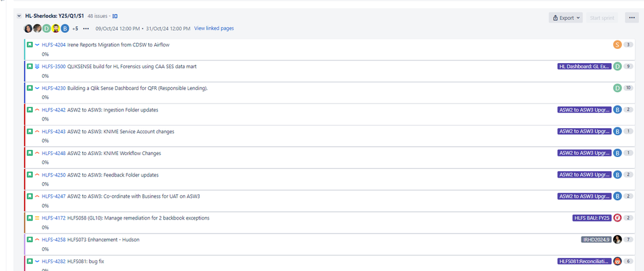The width and height of the screenshot is (644, 271).
Task: Filter by second photo assignee avatar
Action: (x=37, y=28)
